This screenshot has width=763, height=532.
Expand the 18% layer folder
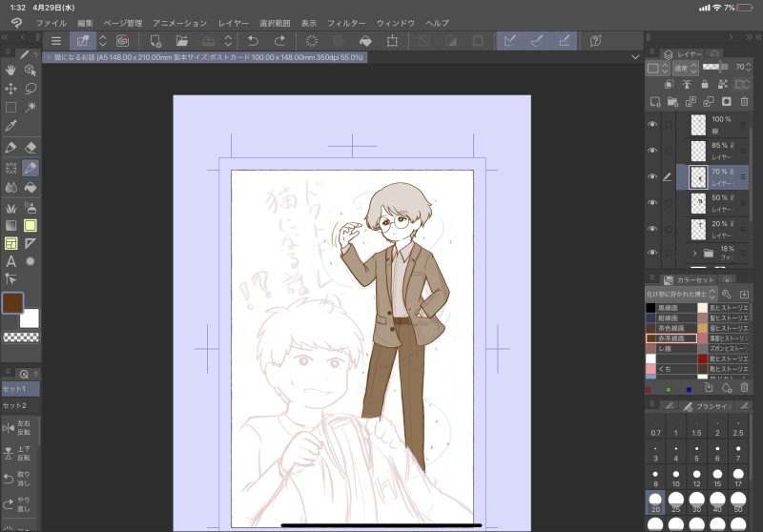pos(694,253)
